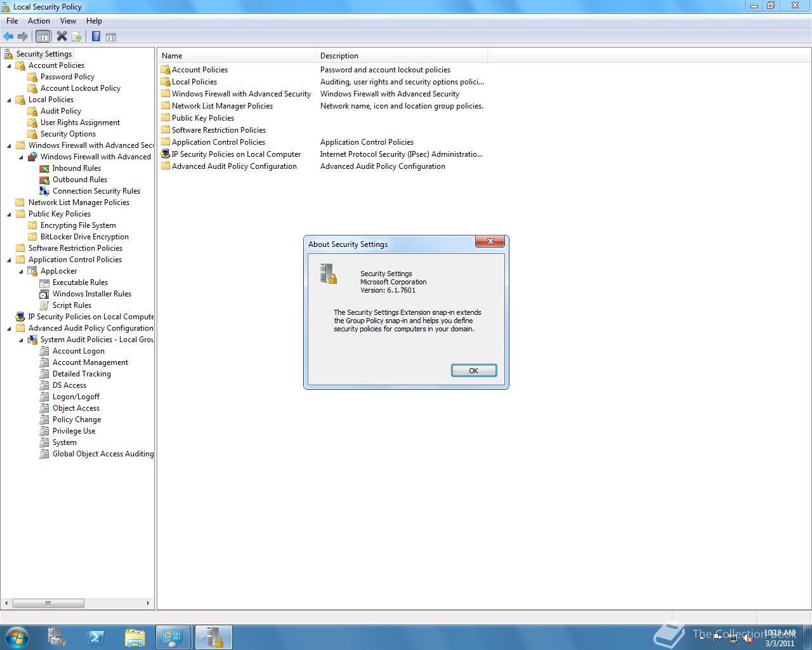Open Windows Start button
Image resolution: width=812 pixels, height=650 pixels.
(16, 637)
